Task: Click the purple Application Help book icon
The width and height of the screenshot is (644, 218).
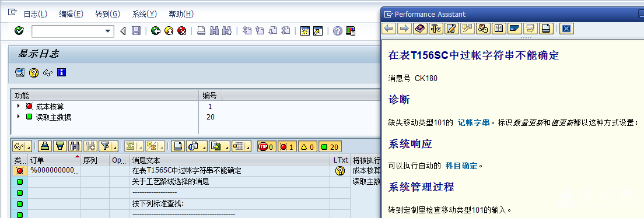Action: tap(420, 29)
